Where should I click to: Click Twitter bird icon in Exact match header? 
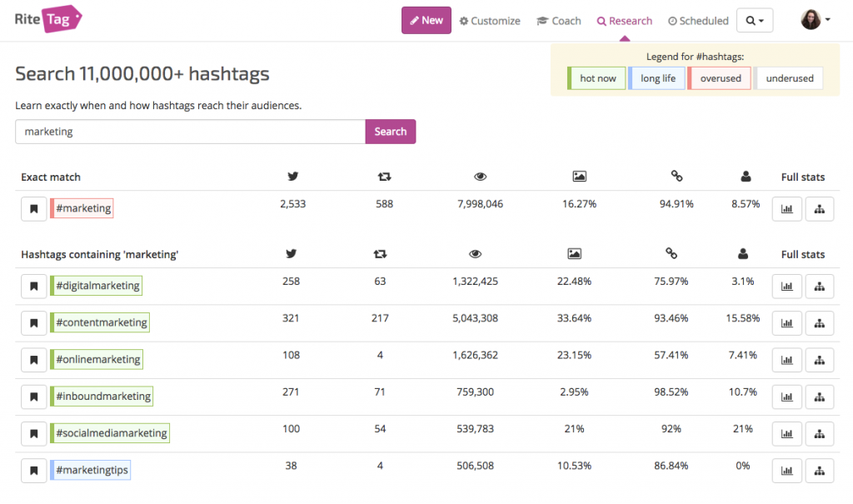[292, 177]
